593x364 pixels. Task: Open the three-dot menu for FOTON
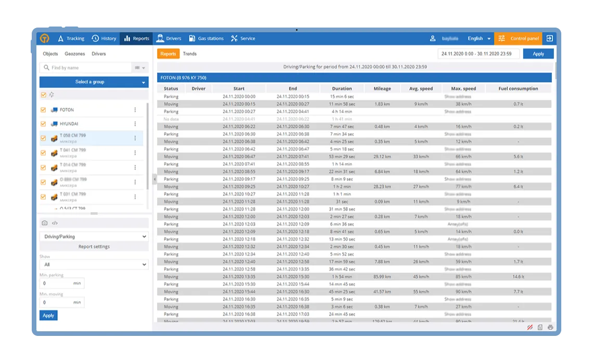[135, 110]
